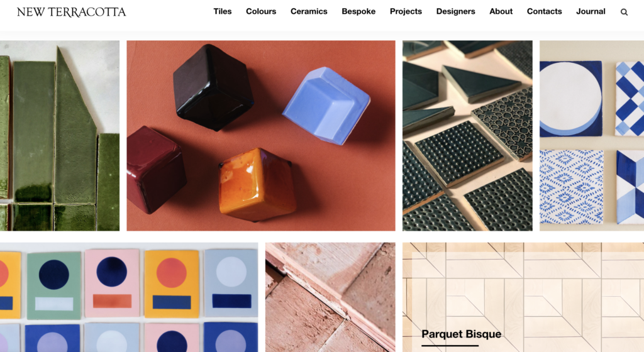The image size is (644, 352).
Task: Click the Parquet Bisque title link
Action: pos(461,334)
